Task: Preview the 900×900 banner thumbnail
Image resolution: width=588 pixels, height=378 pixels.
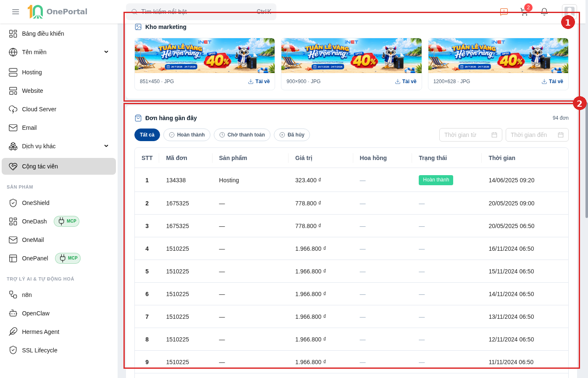Action: pyautogui.click(x=351, y=55)
